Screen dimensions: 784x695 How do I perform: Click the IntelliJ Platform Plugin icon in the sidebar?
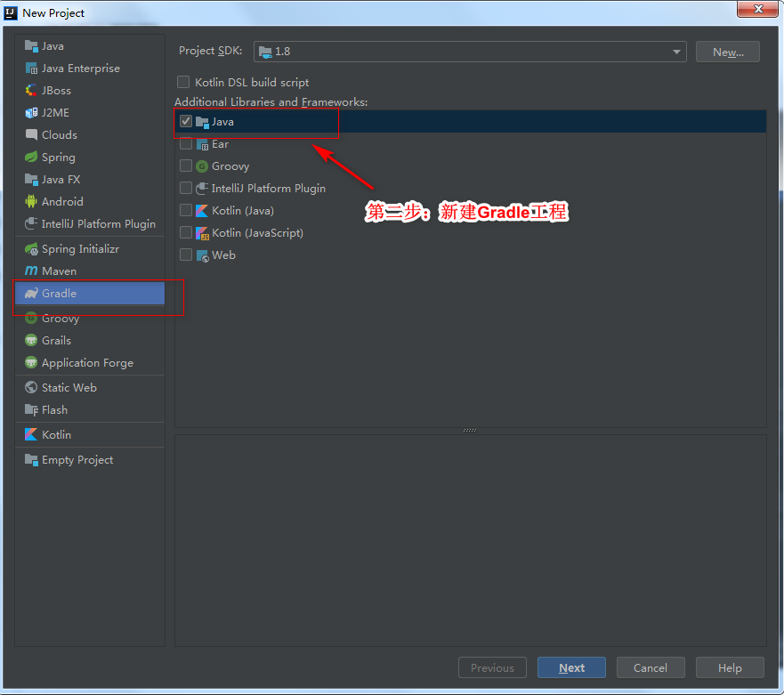click(31, 224)
